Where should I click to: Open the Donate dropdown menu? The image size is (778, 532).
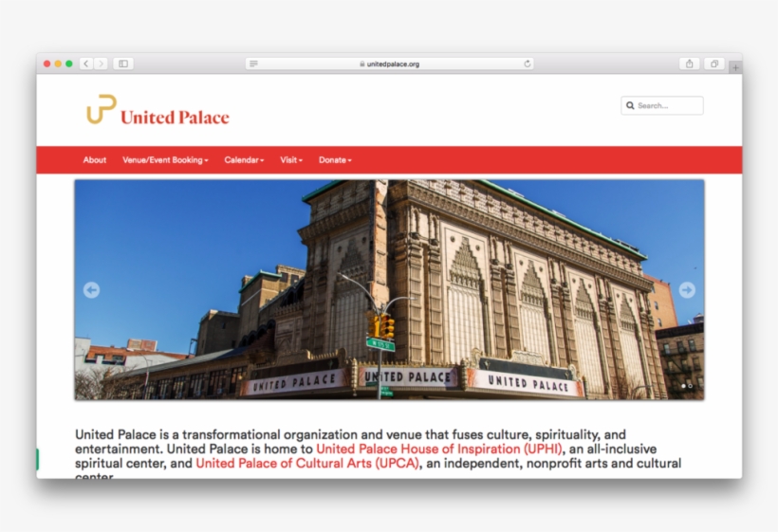(335, 159)
